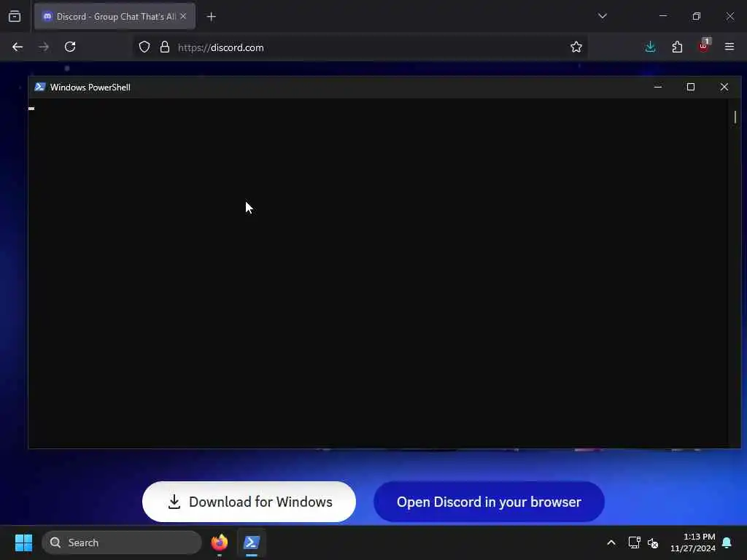Click Open Discord in your browser
The image size is (747, 560).
pyautogui.click(x=489, y=502)
